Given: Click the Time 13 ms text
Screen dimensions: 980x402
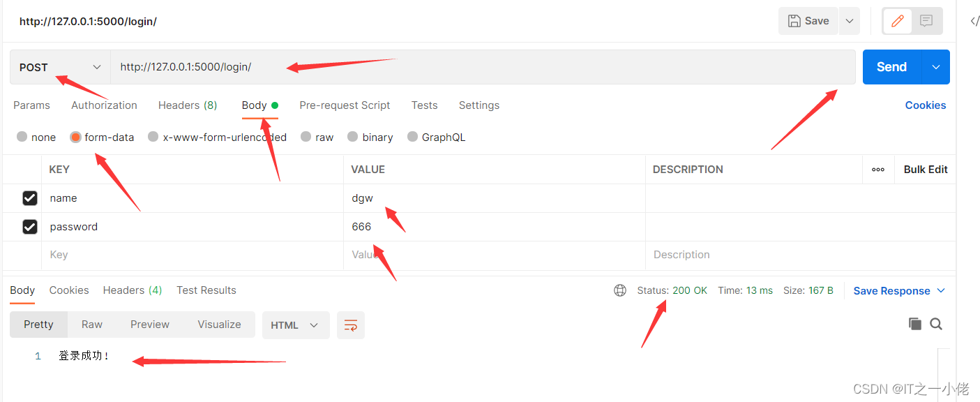Looking at the screenshot, I should coord(746,290).
